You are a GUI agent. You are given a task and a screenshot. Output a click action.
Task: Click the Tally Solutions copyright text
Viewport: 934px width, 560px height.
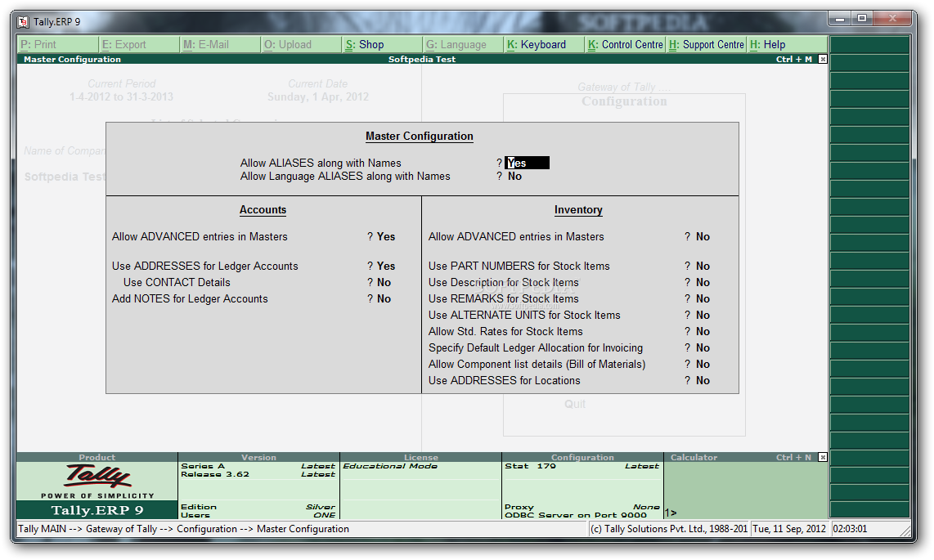click(x=669, y=529)
